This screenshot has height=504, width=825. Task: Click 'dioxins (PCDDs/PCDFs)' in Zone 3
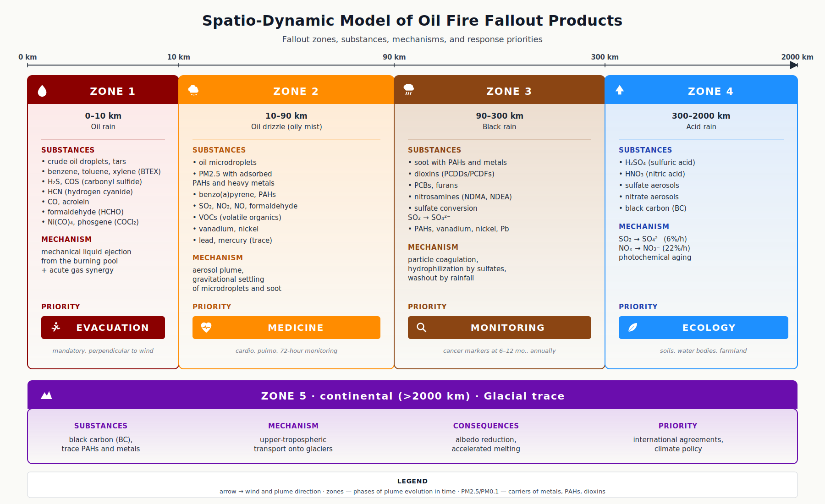tap(454, 174)
